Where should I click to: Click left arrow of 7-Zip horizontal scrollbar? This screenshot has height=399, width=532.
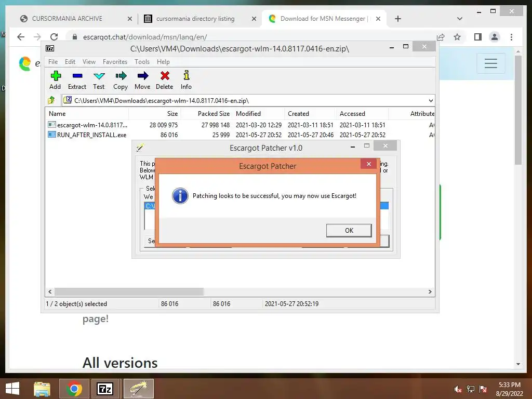click(50, 292)
